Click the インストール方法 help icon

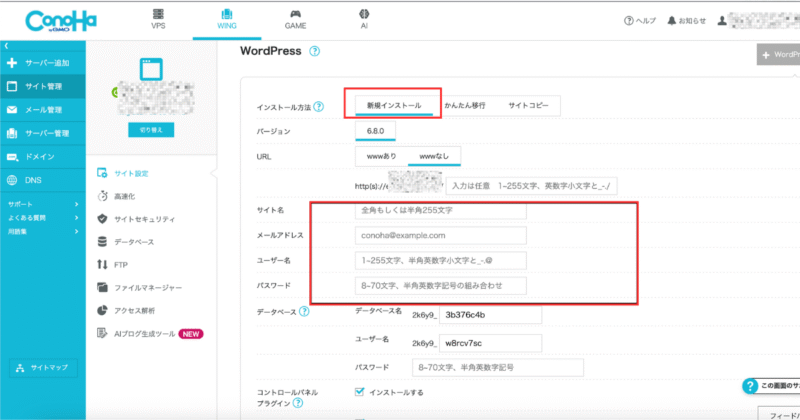(318, 107)
